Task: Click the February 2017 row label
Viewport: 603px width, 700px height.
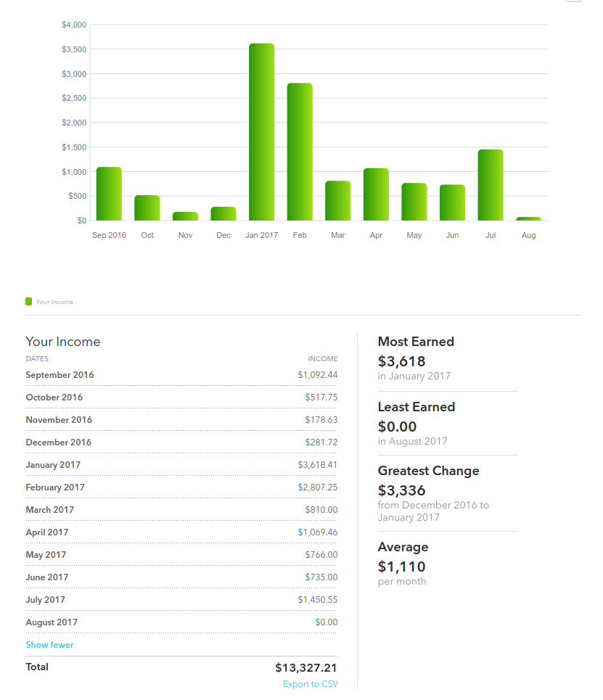Action: click(55, 487)
